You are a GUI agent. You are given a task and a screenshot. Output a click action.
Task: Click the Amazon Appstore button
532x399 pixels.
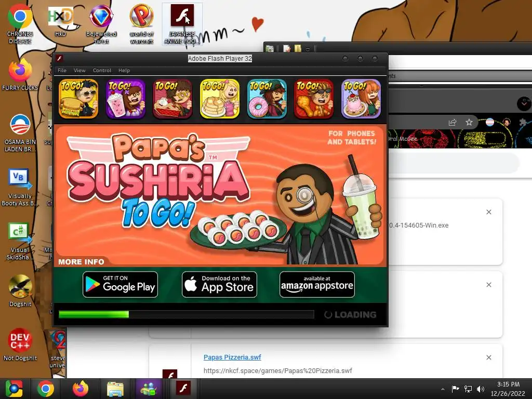(317, 284)
